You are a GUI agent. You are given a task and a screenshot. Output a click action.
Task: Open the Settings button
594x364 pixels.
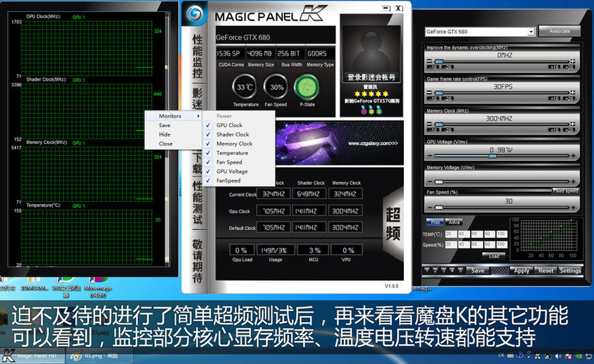(570, 270)
